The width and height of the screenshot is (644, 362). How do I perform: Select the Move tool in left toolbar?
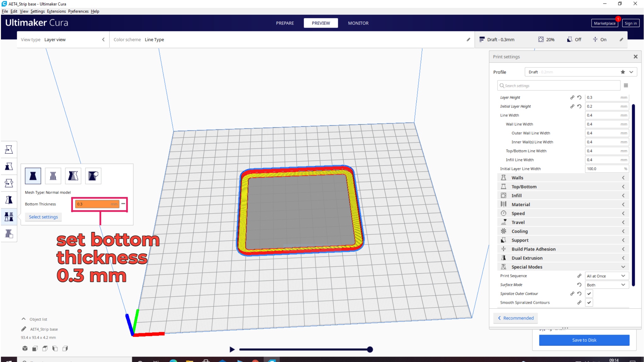point(9,149)
